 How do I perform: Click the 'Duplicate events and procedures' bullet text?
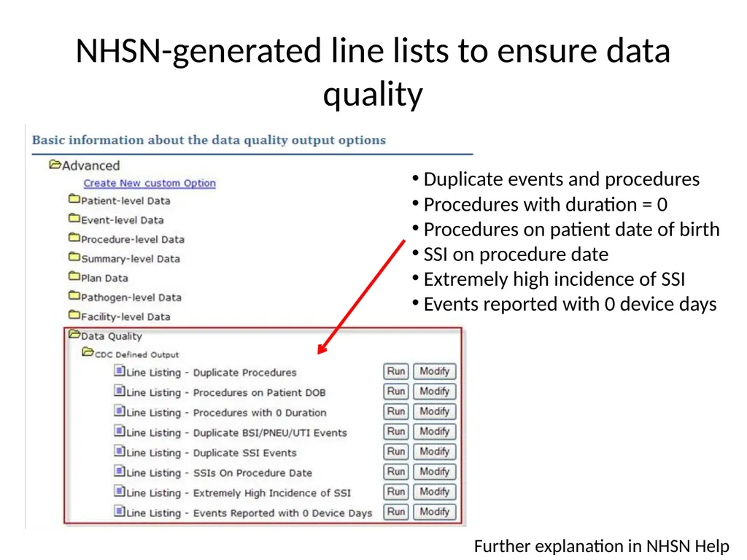562,179
